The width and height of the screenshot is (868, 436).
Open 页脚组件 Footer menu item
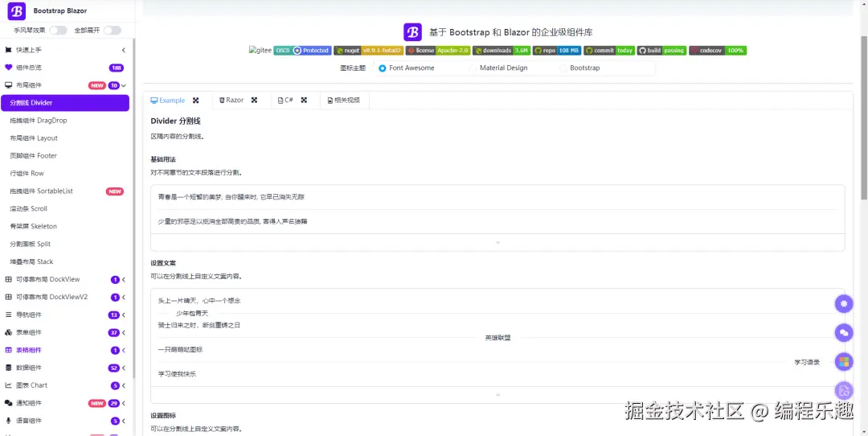click(x=65, y=156)
